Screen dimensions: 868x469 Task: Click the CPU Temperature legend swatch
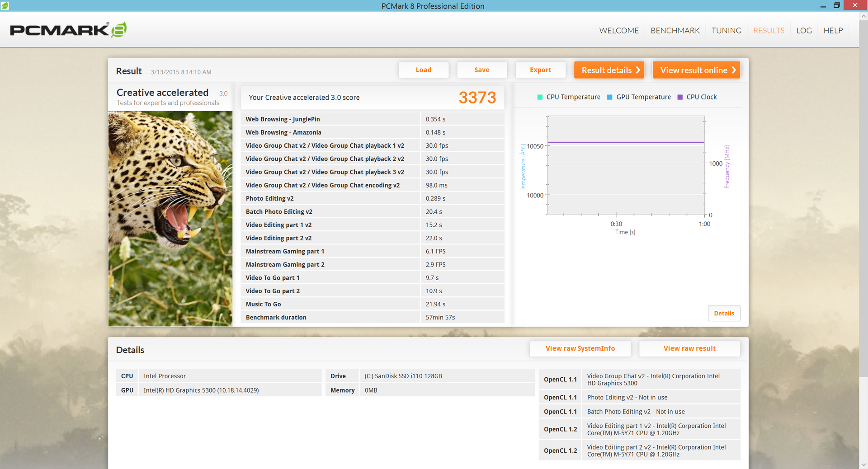pos(540,97)
